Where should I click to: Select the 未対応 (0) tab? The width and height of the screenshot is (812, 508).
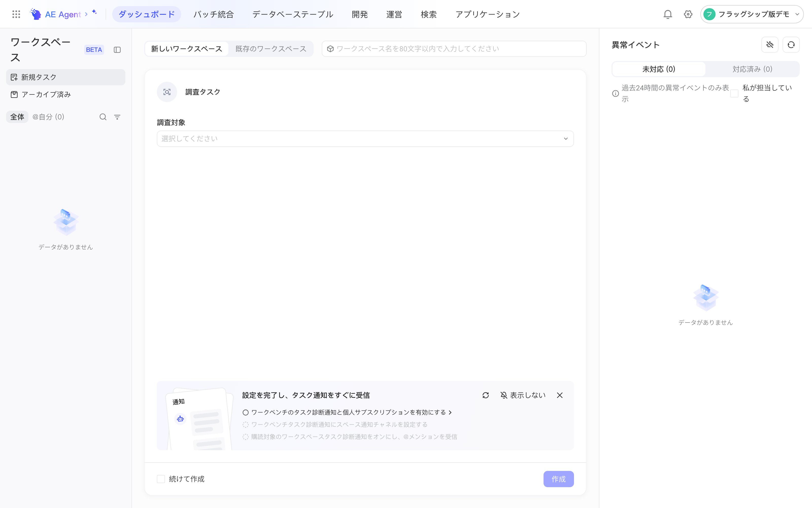click(x=659, y=69)
